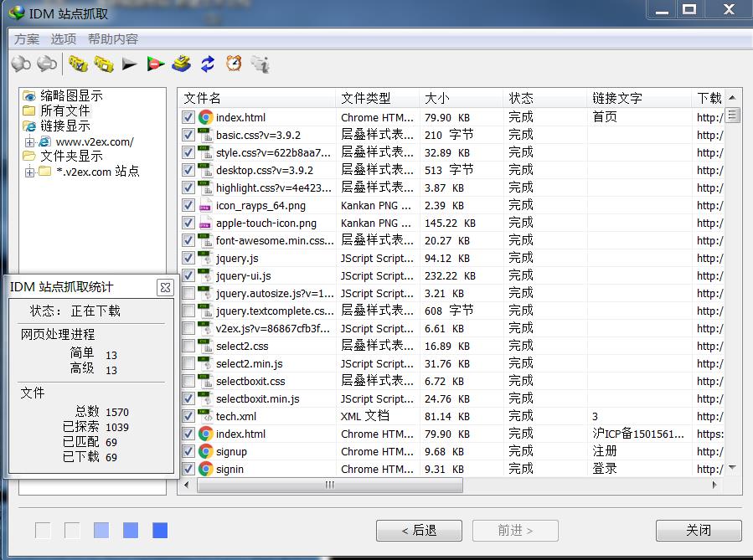
Task: Sort by 链接文字 column header
Action: point(639,99)
